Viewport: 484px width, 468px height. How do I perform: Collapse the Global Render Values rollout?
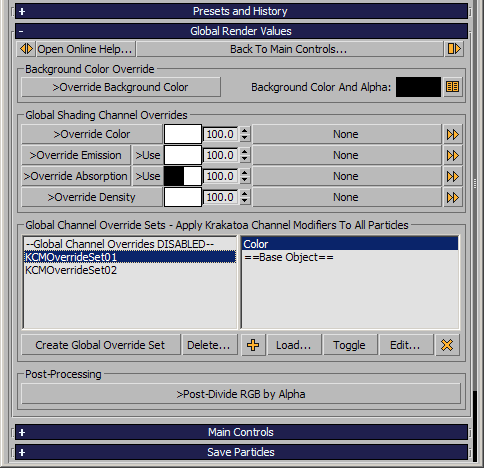(x=241, y=31)
